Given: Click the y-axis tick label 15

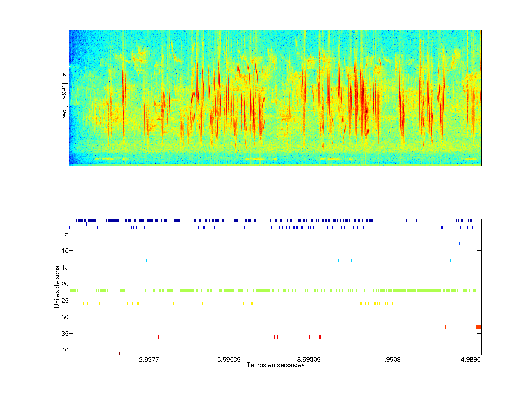Looking at the screenshot, I should pos(65,267).
